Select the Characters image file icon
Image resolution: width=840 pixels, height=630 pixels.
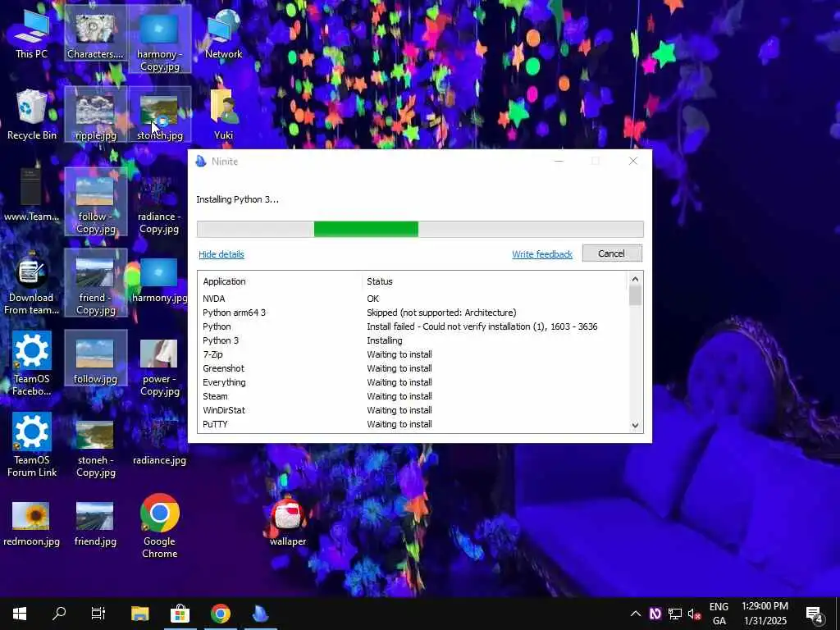(x=95, y=34)
